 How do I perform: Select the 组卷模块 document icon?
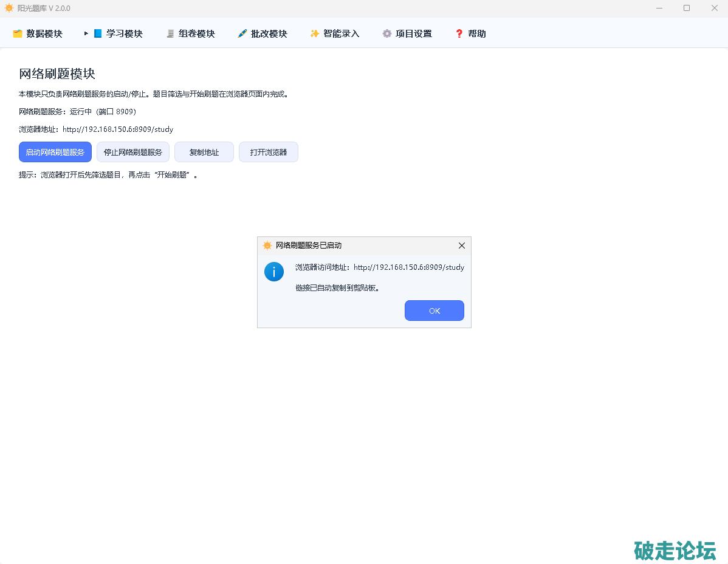point(170,34)
